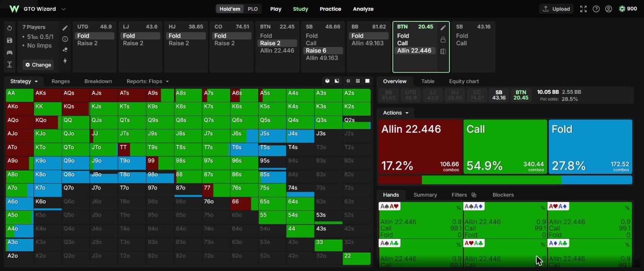
Task: Click the save disk icon
Action: click(x=10, y=40)
